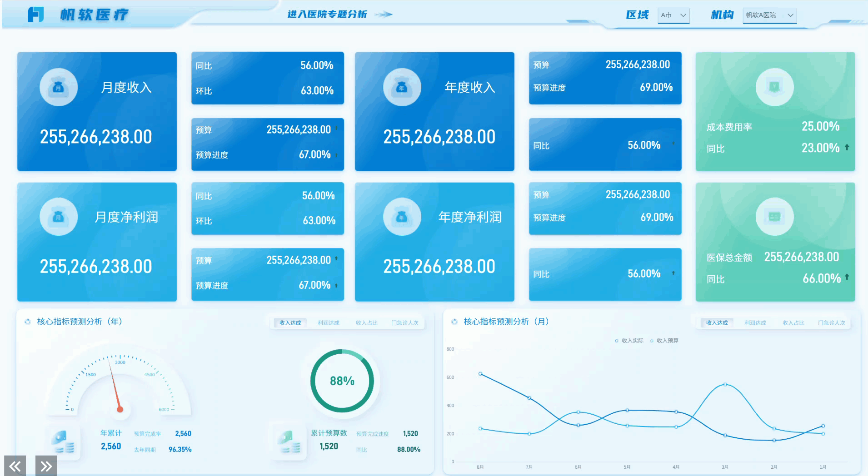This screenshot has height=476, width=868.
Task: Click the 月度净利润 value 255,266,238.00
Action: pyautogui.click(x=96, y=266)
